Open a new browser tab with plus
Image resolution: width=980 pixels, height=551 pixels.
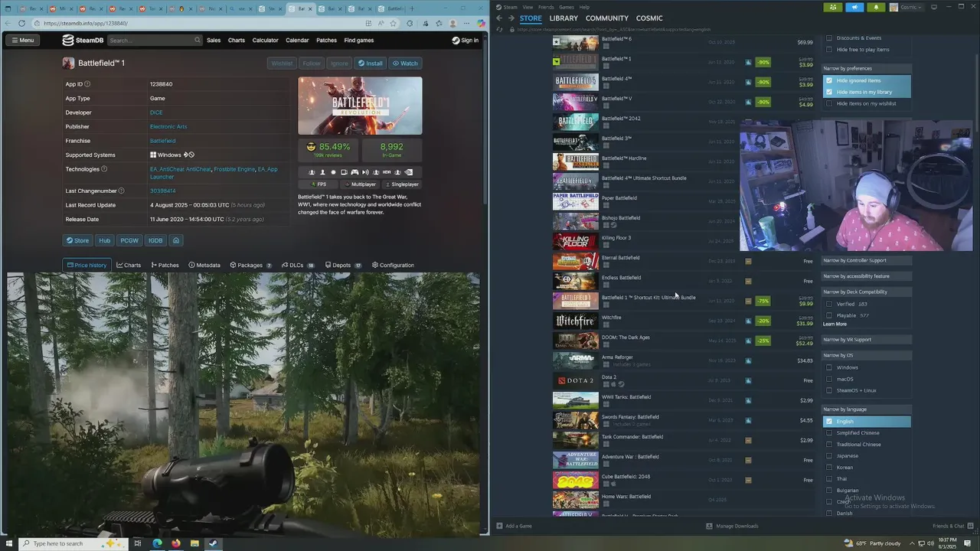click(x=413, y=8)
